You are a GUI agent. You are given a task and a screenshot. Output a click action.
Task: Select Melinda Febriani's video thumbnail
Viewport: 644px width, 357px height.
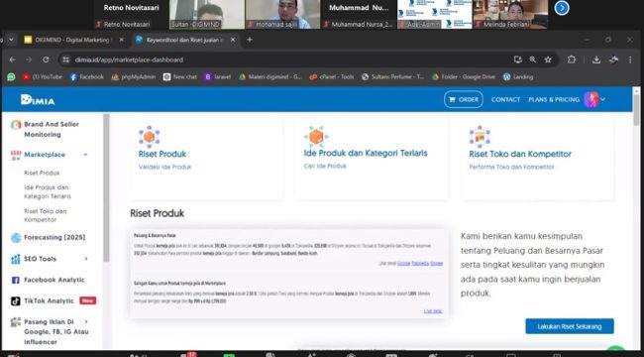pyautogui.click(x=510, y=15)
